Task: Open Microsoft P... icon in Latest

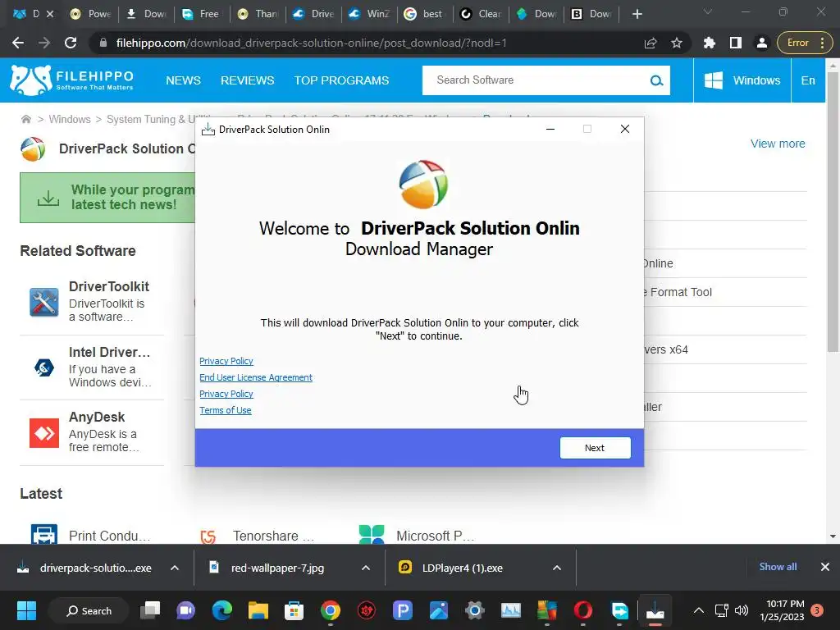Action: click(372, 535)
